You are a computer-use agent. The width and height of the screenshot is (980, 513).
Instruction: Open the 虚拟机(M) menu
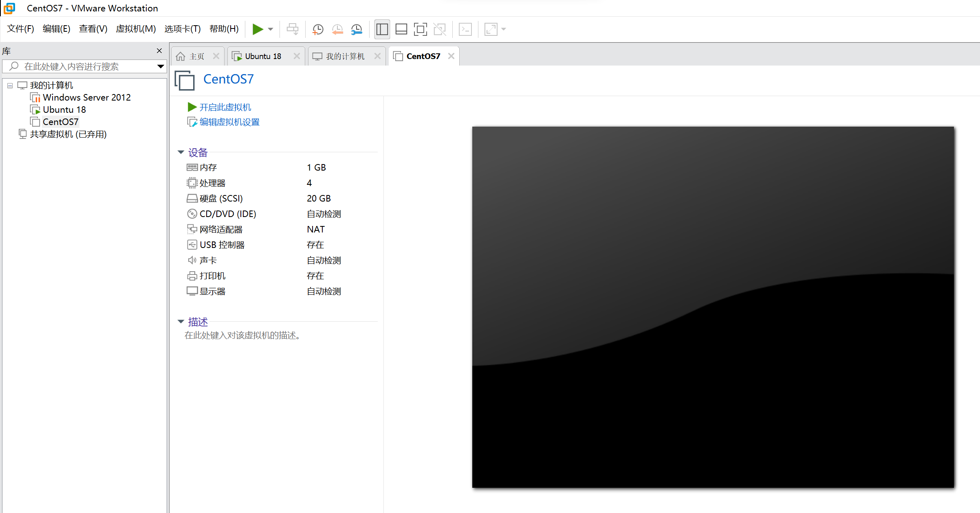pyautogui.click(x=136, y=29)
